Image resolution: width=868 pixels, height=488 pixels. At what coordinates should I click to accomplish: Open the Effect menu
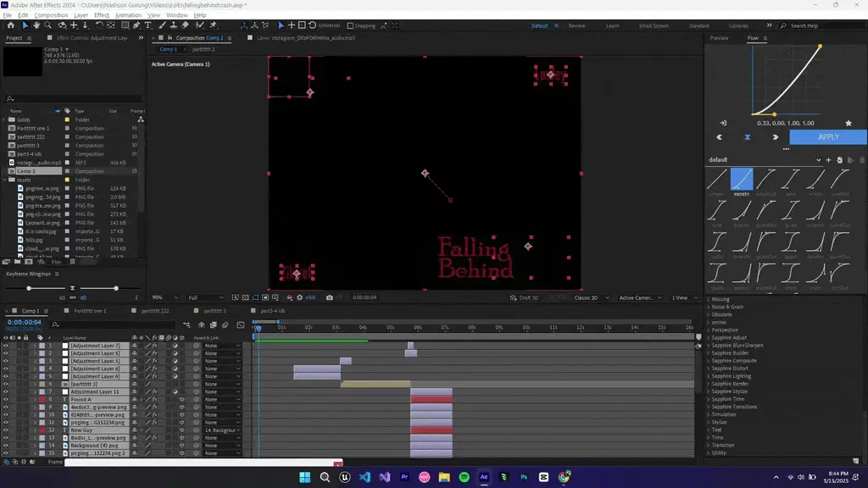102,15
